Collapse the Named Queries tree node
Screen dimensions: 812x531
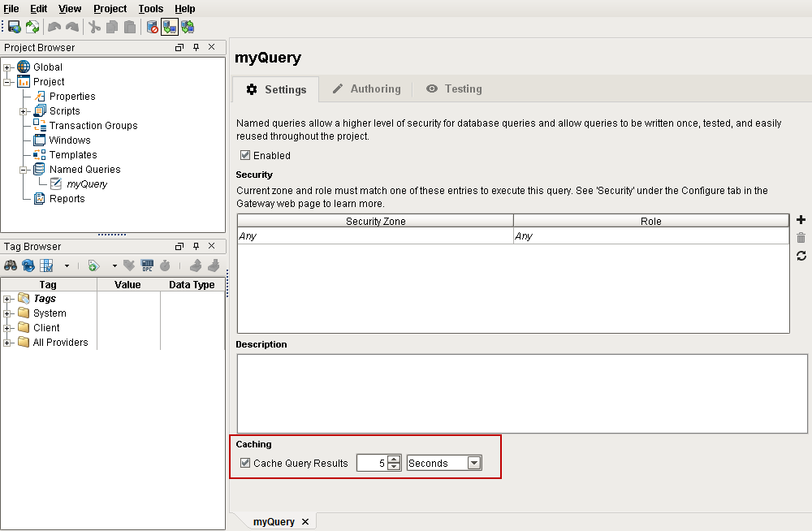coord(24,170)
